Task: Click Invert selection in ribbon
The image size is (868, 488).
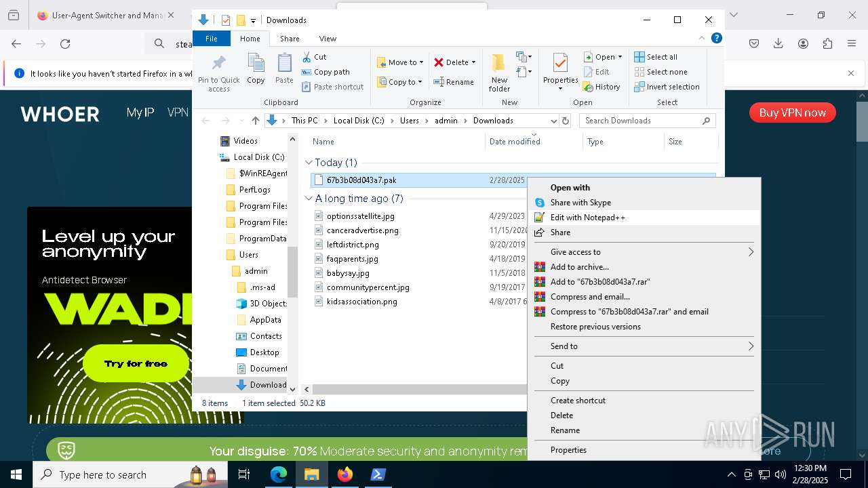Action: click(667, 87)
